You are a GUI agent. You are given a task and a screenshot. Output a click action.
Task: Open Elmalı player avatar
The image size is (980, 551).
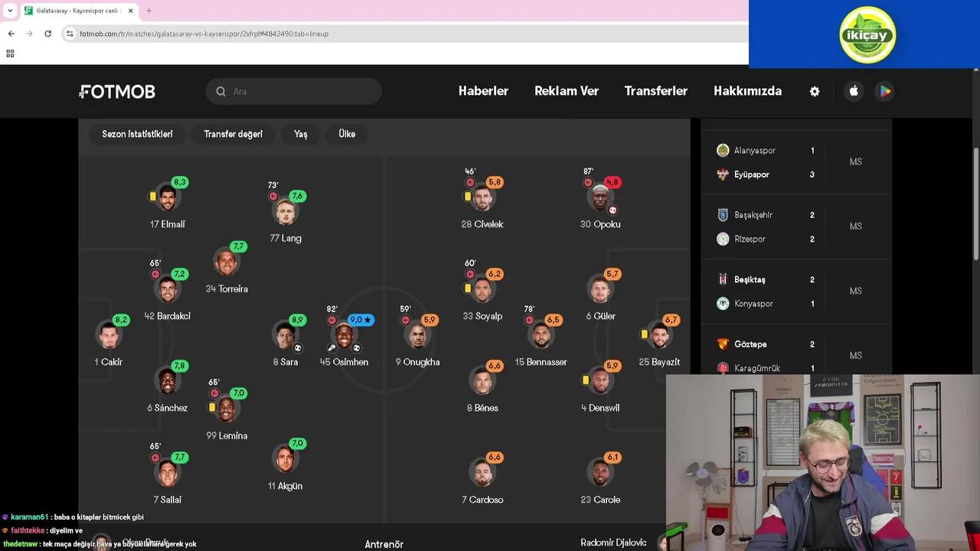click(168, 198)
